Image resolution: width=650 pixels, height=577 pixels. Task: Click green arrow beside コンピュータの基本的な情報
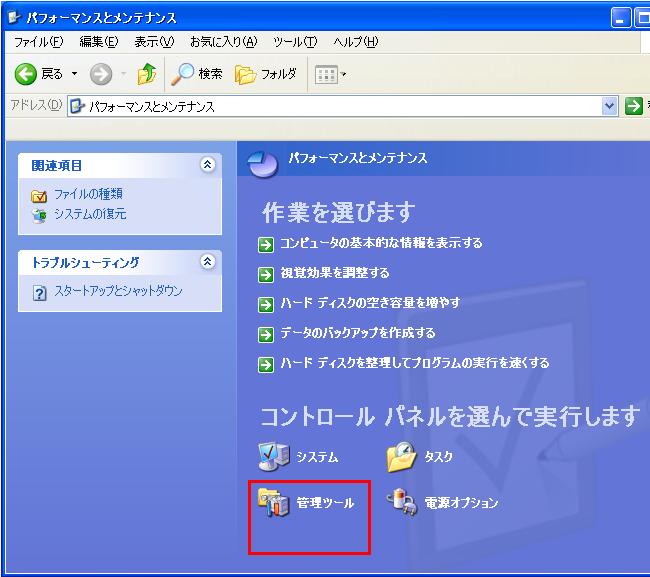click(x=266, y=245)
